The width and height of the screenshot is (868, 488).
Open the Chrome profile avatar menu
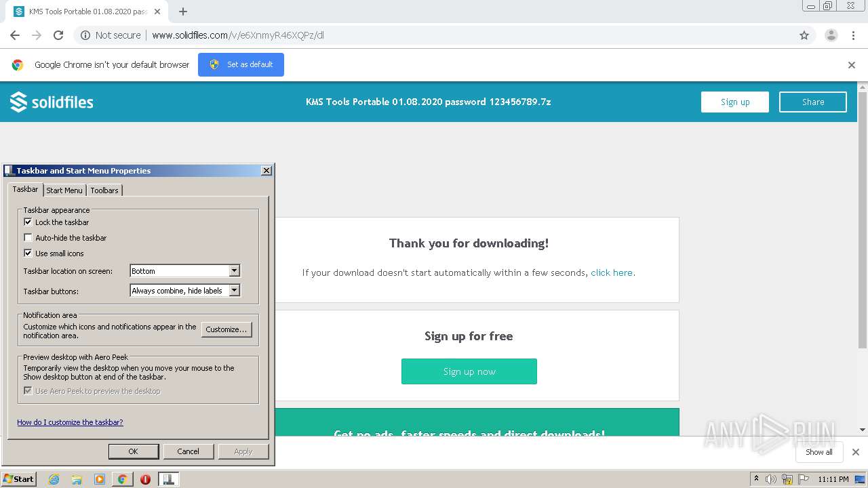coord(831,35)
